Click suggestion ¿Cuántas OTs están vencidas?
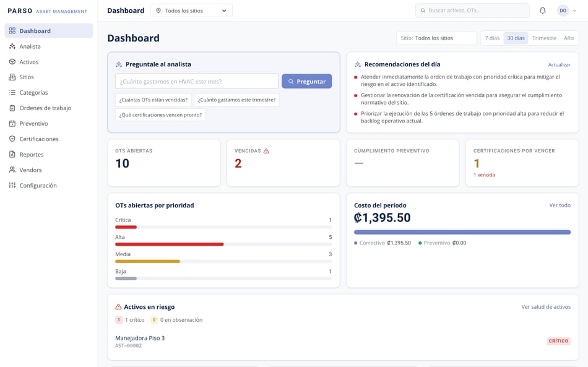This screenshot has height=367, width=588. pos(153,100)
